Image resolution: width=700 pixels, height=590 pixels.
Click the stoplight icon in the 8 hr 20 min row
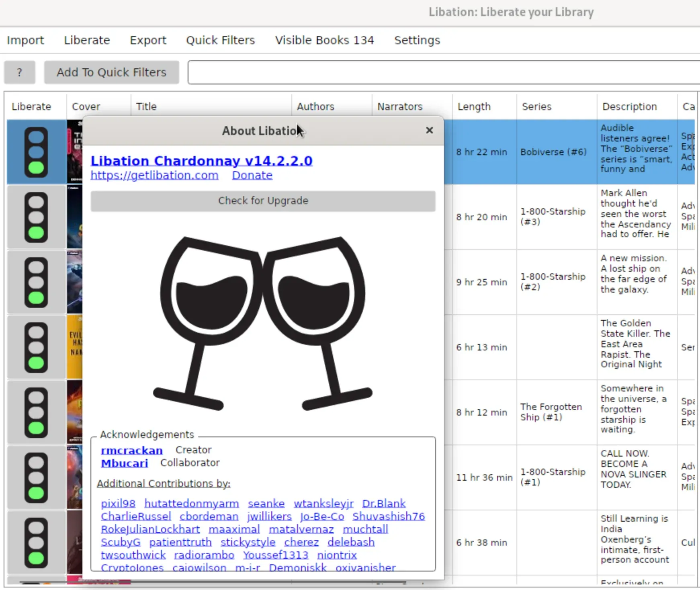point(36,217)
